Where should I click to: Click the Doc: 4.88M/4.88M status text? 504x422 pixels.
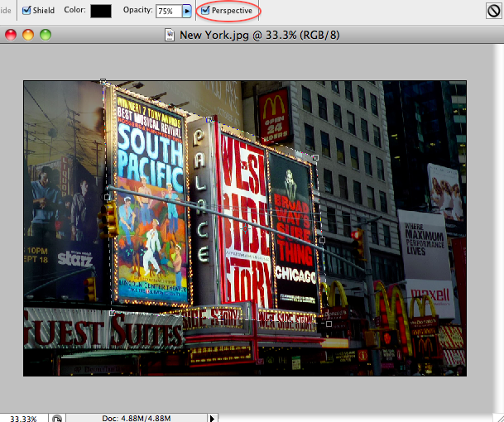(x=137, y=418)
